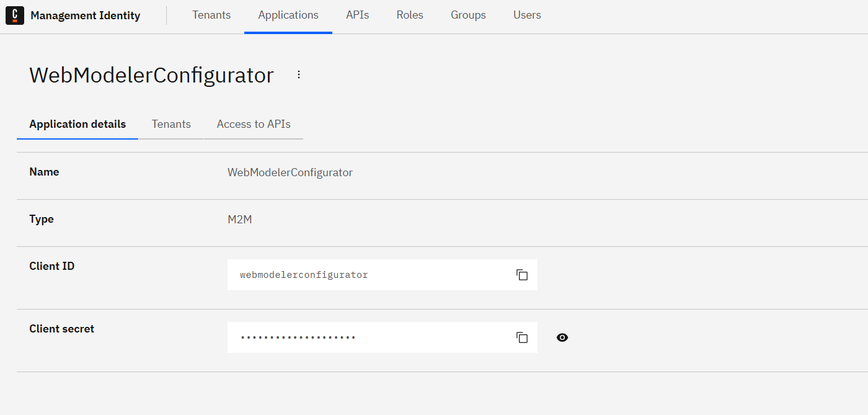868x415 pixels.
Task: Open the Access to APIs tab
Action: tap(254, 124)
